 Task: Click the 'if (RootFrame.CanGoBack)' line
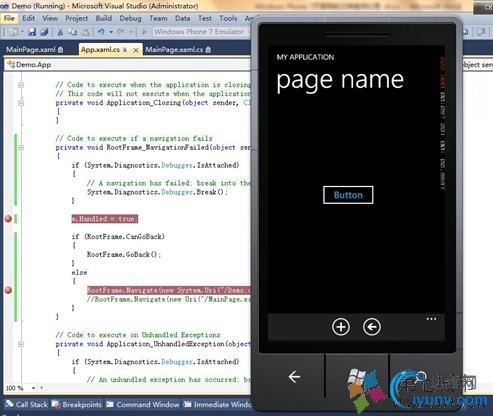[x=118, y=237]
